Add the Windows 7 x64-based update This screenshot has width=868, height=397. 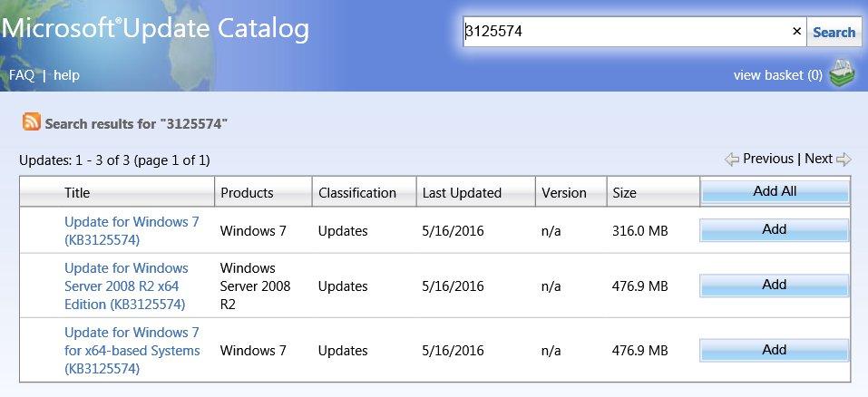(x=775, y=350)
